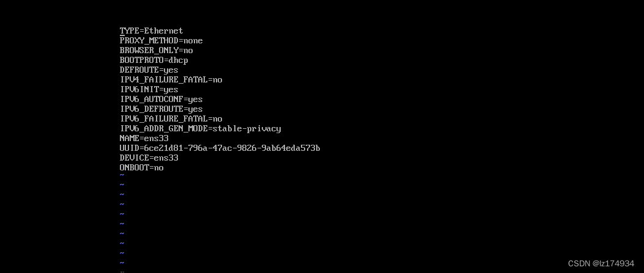Click the IPV6_DEFROUTE=yes line
Image resolution: width=644 pixels, height=273 pixels.
(x=161, y=109)
